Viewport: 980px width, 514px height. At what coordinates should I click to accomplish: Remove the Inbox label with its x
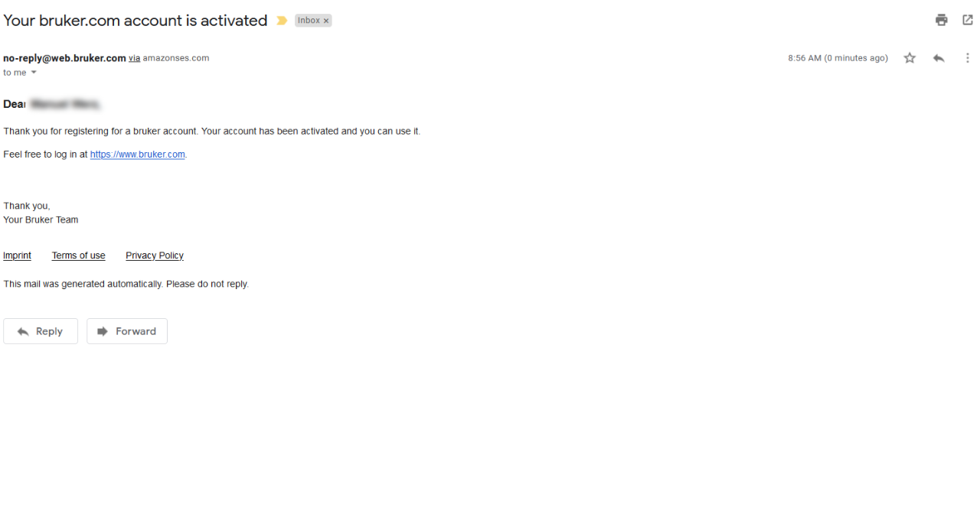tap(326, 21)
